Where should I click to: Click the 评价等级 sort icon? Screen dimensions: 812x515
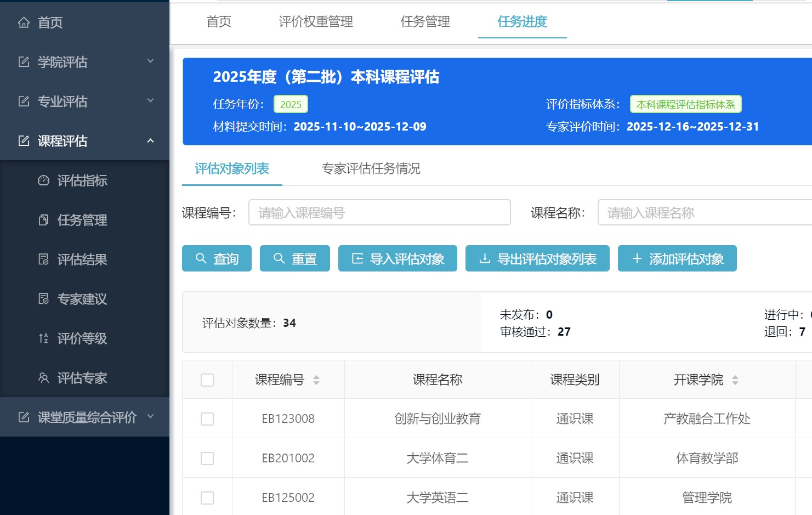[43, 338]
